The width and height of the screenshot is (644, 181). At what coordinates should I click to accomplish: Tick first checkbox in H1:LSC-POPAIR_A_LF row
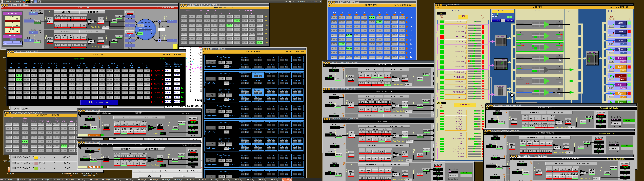40,169
